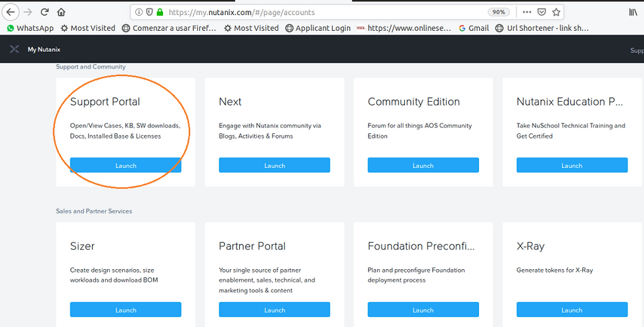Reload the page with the refresh icon
This screenshot has height=327, width=644.
click(45, 12)
